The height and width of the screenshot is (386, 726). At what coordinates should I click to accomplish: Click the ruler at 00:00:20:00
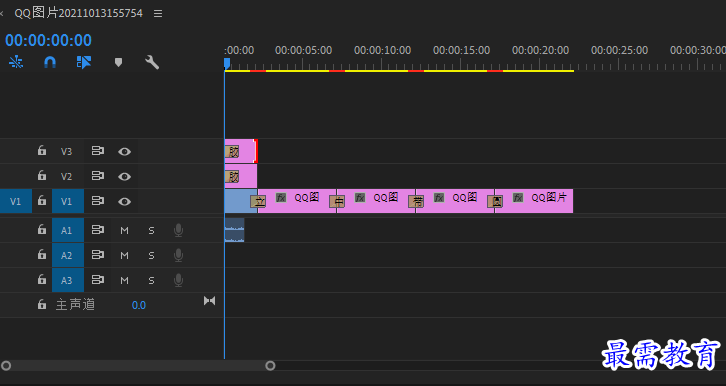[540, 50]
